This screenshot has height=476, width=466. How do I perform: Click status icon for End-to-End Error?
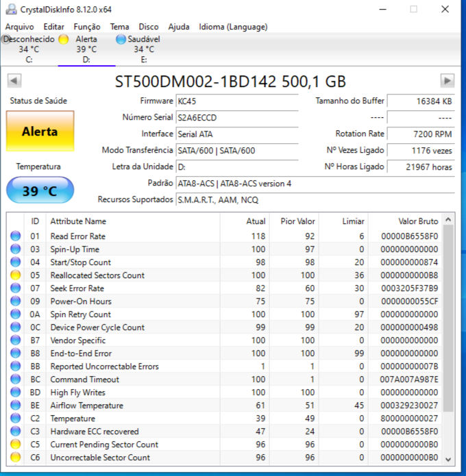(x=16, y=353)
